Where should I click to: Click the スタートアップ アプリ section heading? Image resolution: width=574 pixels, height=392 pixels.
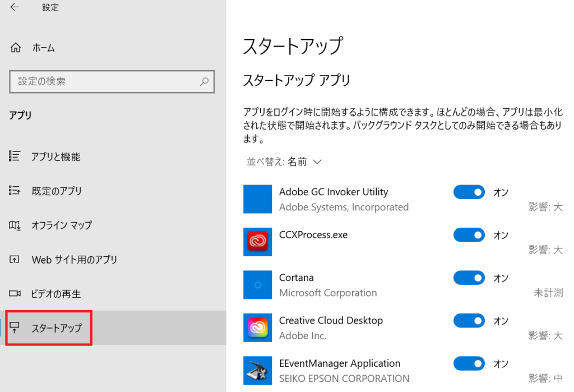[297, 80]
